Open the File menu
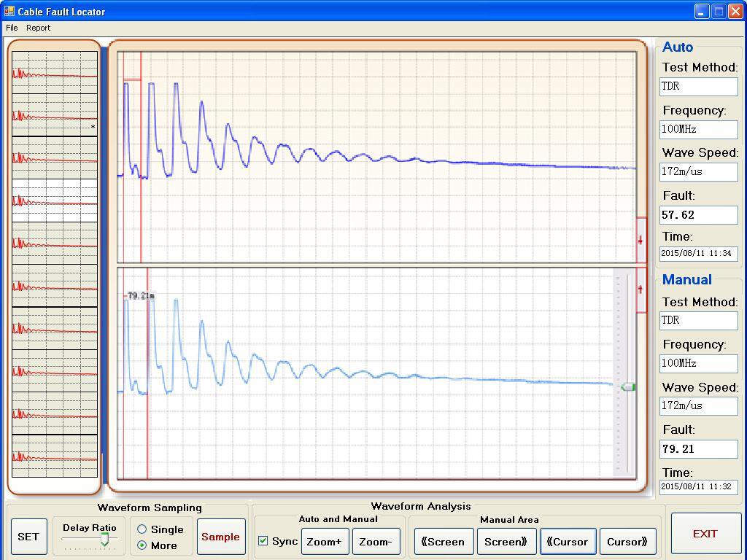The width and height of the screenshot is (747, 560). (x=12, y=28)
